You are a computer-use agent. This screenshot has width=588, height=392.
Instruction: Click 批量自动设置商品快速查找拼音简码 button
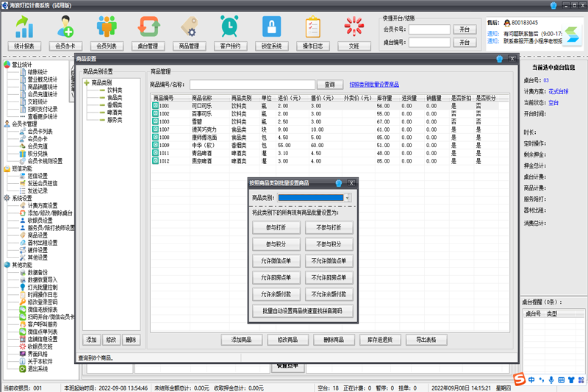[x=302, y=311]
